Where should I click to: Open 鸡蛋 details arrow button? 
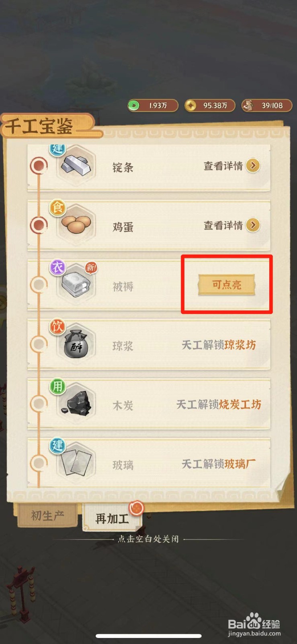[x=253, y=225]
